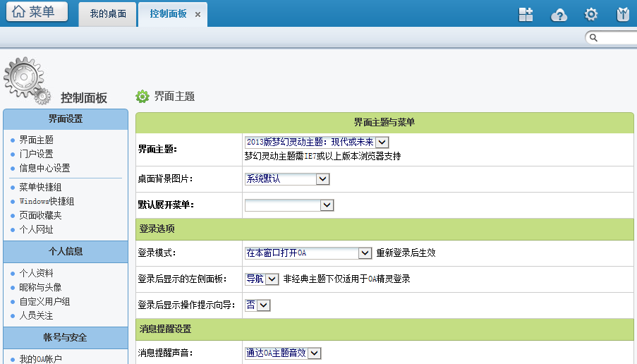Click the home 菜单 button

pos(37,12)
